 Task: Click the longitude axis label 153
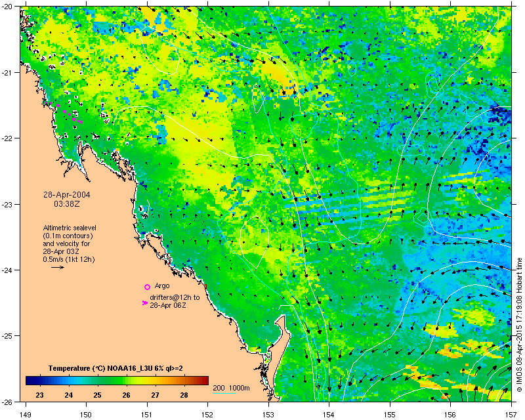click(x=268, y=415)
